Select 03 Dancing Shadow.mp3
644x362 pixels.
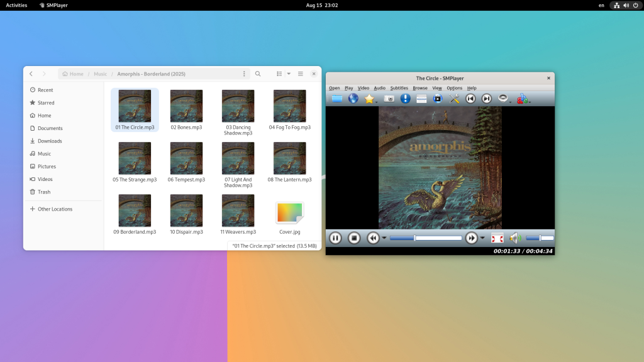coord(238,112)
